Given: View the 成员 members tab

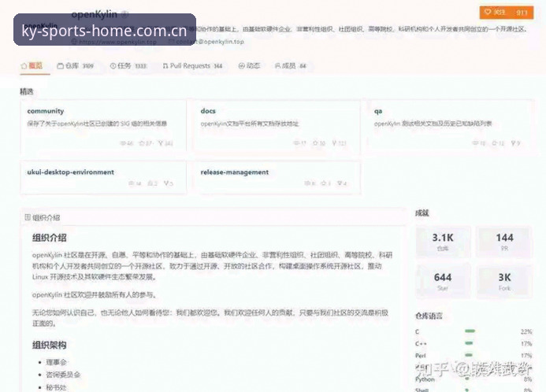Looking at the screenshot, I should 291,66.
